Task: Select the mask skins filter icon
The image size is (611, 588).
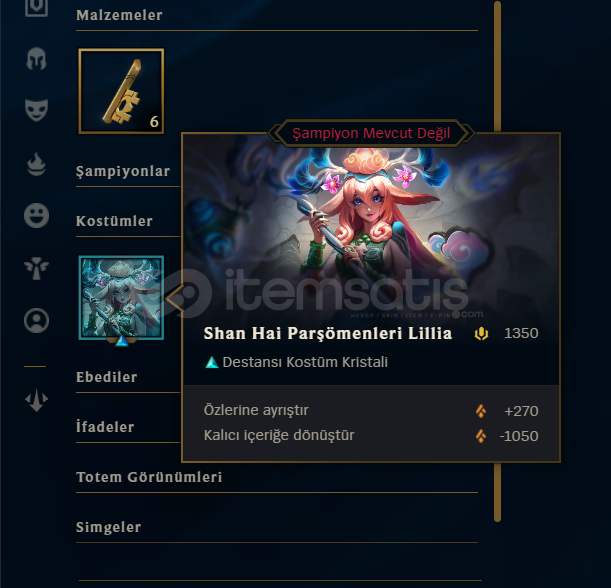Action: [36, 110]
